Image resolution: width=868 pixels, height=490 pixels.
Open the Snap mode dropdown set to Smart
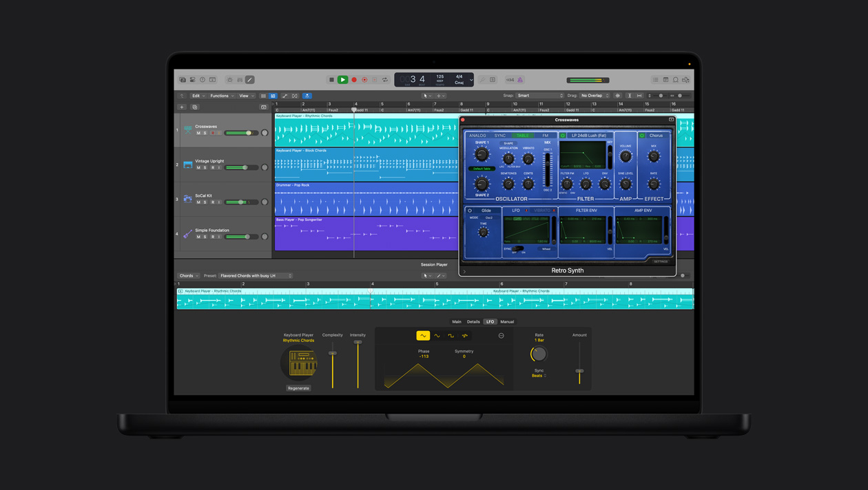pyautogui.click(x=540, y=95)
